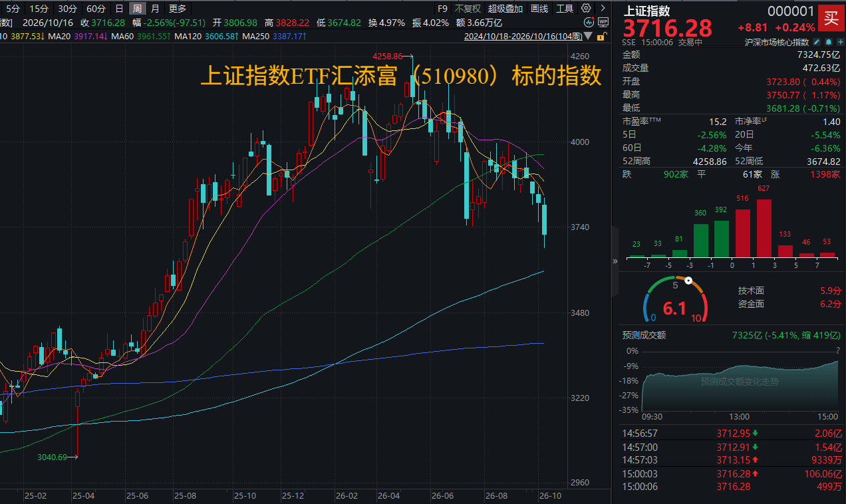Expand the date range dropdown triangle
Screen dimensions: 846x504
click(588, 36)
